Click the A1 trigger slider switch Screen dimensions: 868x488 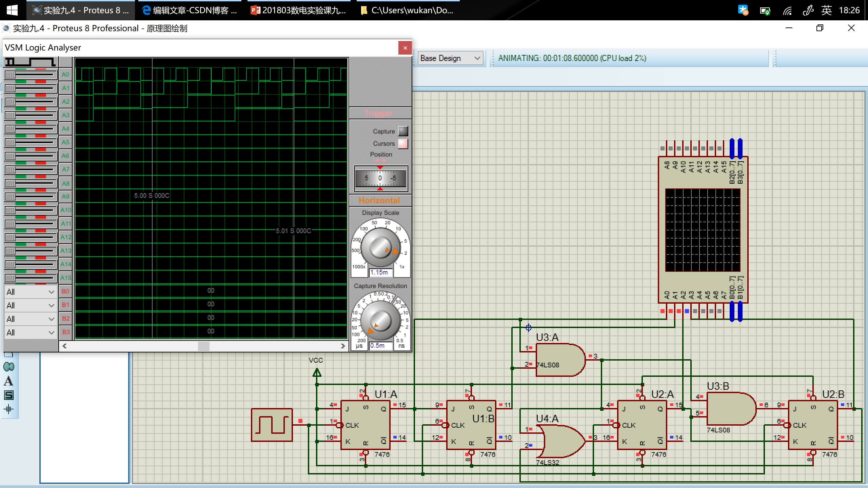[x=30, y=88]
